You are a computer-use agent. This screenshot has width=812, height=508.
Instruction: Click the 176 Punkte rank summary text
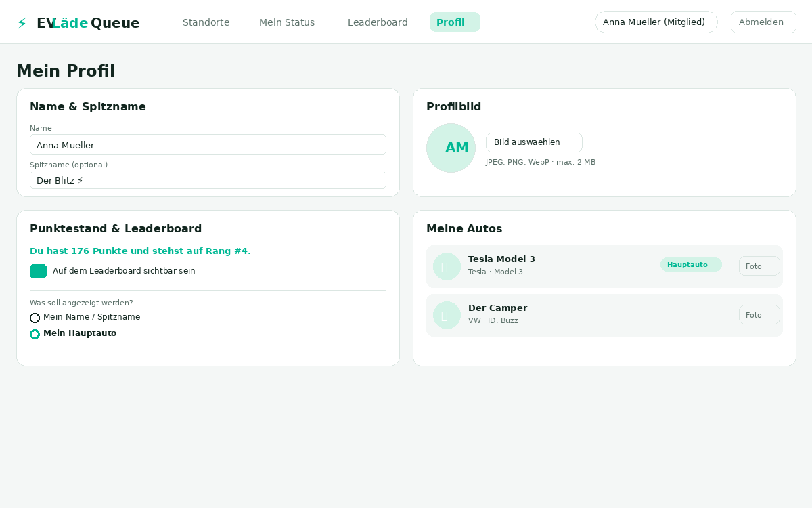[140, 251]
